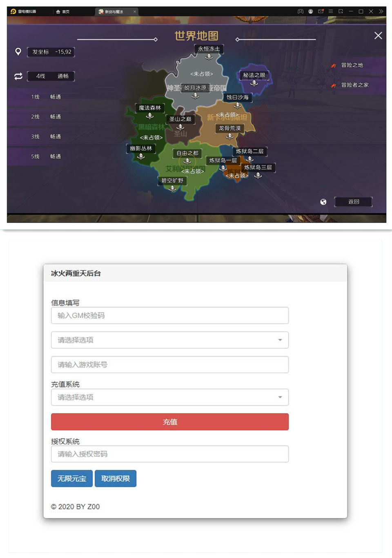Click the 龙骨荒漠 location marker
Screen dimensions: 392x558
click(x=229, y=136)
